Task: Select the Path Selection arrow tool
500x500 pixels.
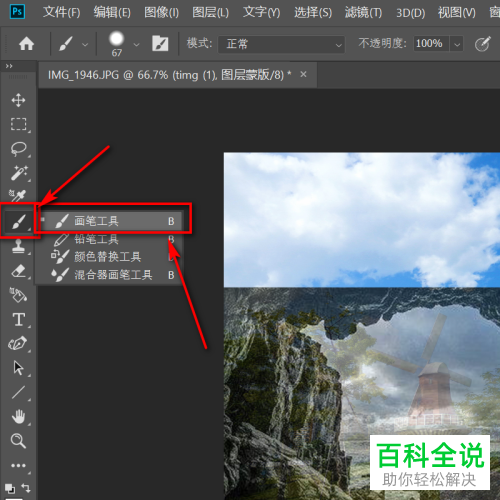Action: tap(18, 368)
